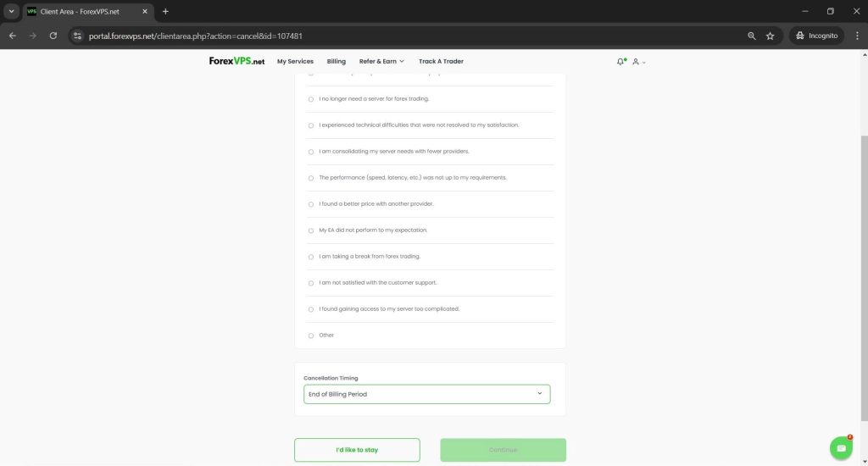Select 'performance was not up to requirements'
868x466 pixels.
[x=311, y=178]
